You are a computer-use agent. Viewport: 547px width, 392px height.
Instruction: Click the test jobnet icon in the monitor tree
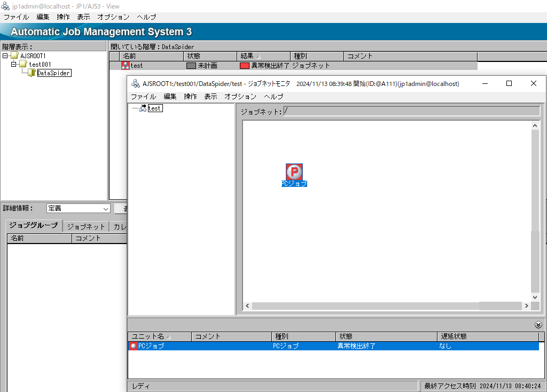tap(143, 108)
